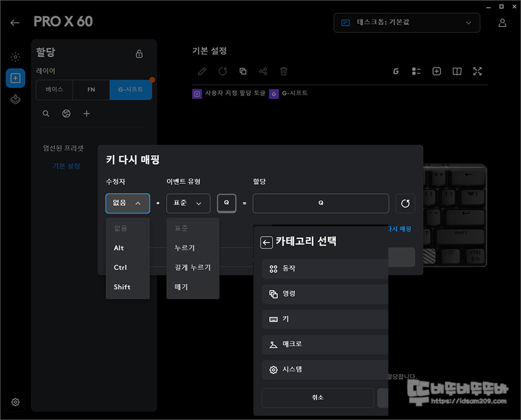The height and width of the screenshot is (420, 521).
Task: Open the game mode sidebar icon
Action: (x=15, y=100)
